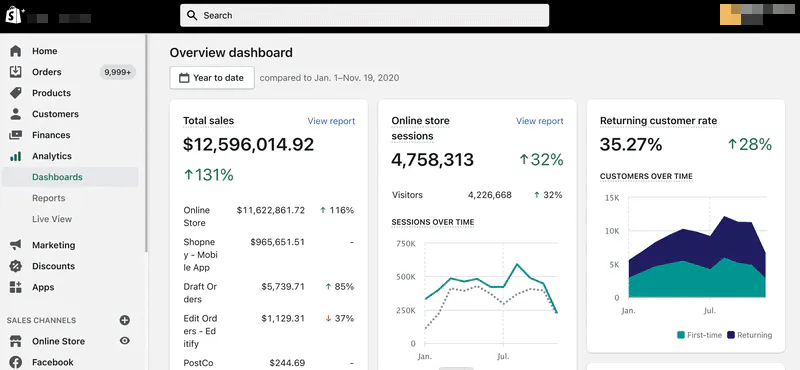Screen dimensions: 800x370
Task: Click Returning customer rate title
Action: pyautogui.click(x=658, y=121)
